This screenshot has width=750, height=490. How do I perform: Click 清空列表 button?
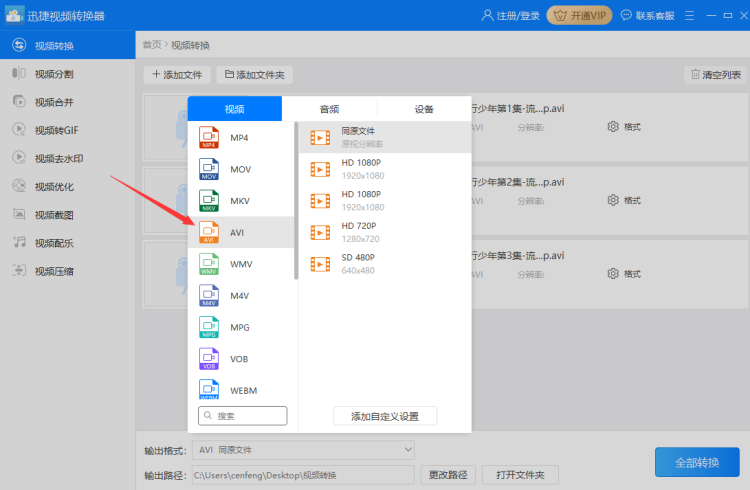click(x=716, y=75)
